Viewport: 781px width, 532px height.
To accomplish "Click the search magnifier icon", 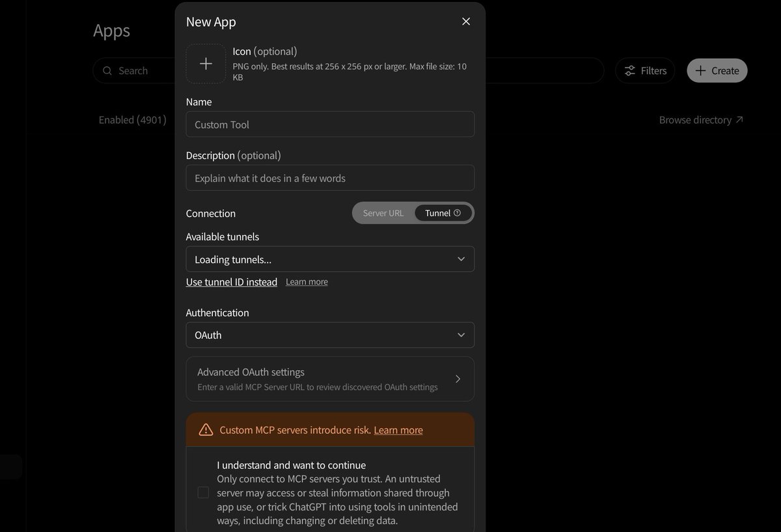I will click(107, 70).
